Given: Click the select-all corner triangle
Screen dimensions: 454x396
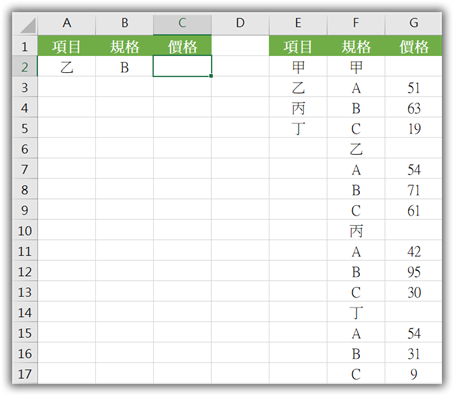Looking at the screenshot, I should tap(28, 26).
